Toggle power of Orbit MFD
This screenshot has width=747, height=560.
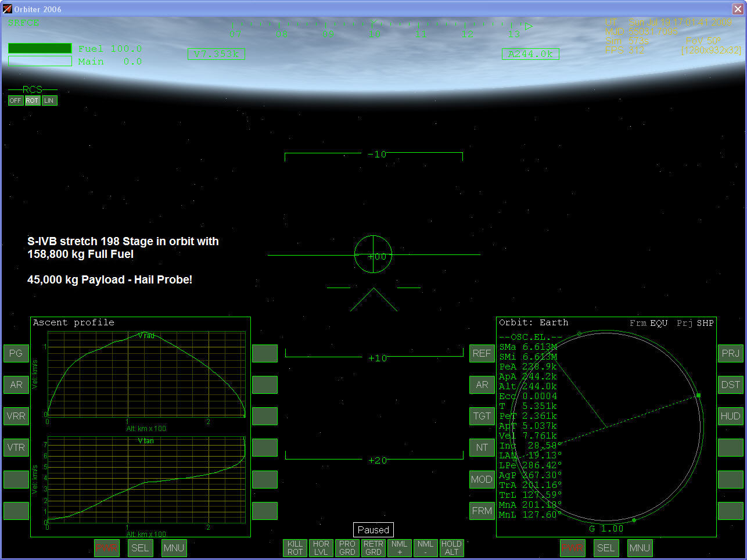coord(573,548)
